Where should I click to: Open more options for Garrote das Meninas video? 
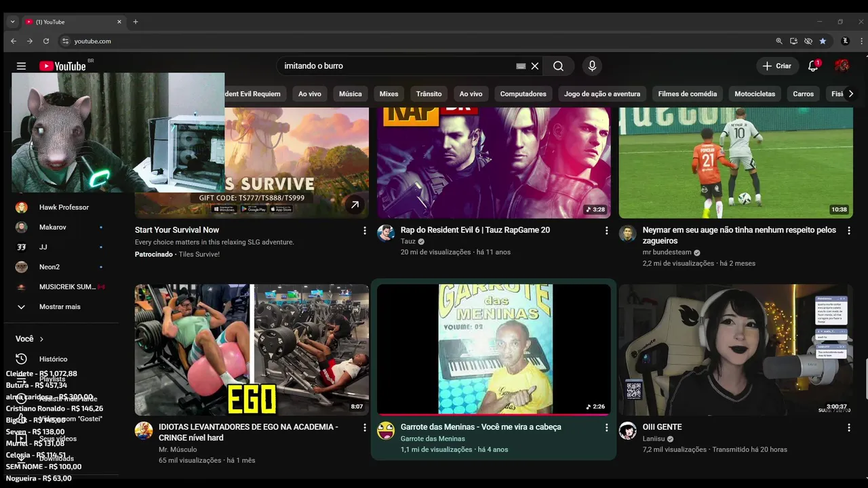click(606, 428)
